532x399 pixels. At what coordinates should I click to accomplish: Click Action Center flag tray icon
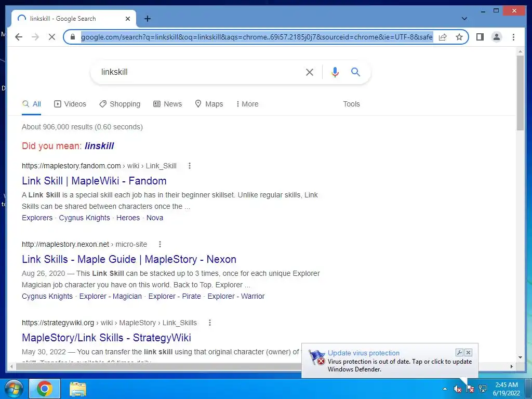pyautogui.click(x=470, y=389)
